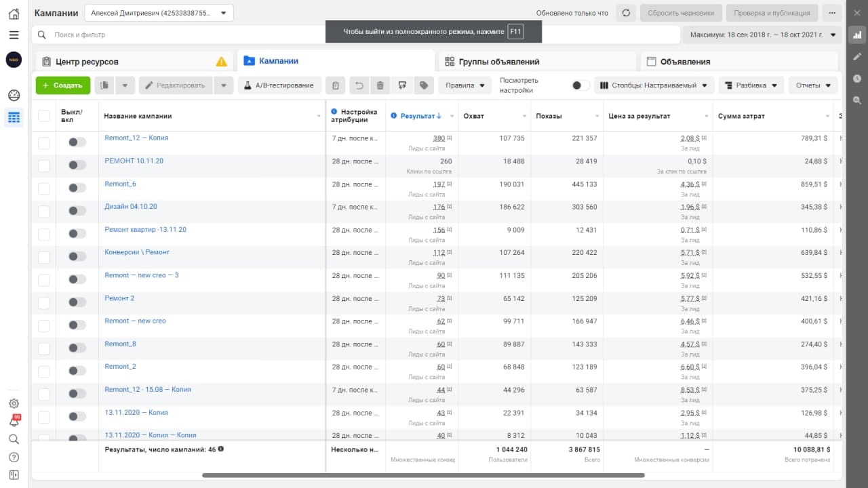Image resolution: width=868 pixels, height=488 pixels.
Task: Open the 'Конверсии \ Ремонт' campaign link
Action: (x=137, y=252)
